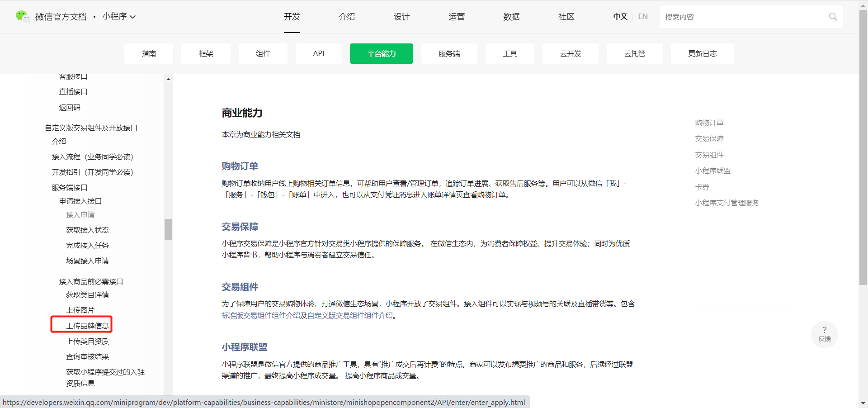Click the sidebar scroll-up arrow
The height and width of the screenshot is (408, 868).
(168, 79)
